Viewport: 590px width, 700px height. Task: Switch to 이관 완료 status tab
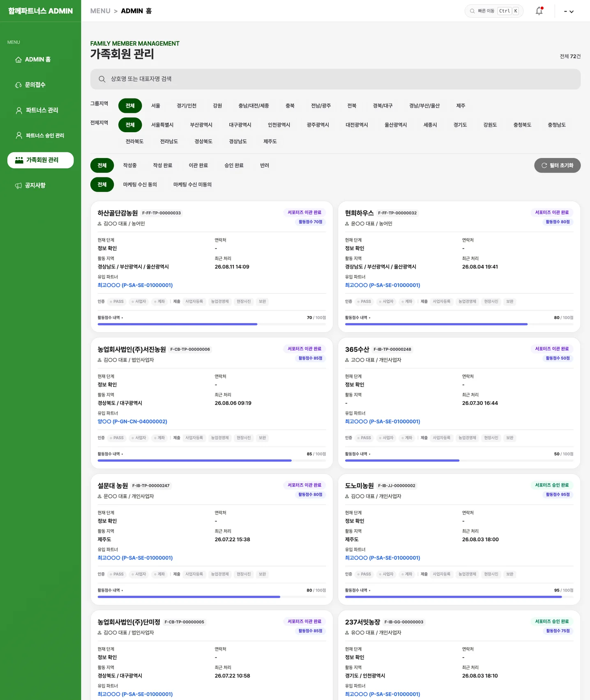coord(198,165)
